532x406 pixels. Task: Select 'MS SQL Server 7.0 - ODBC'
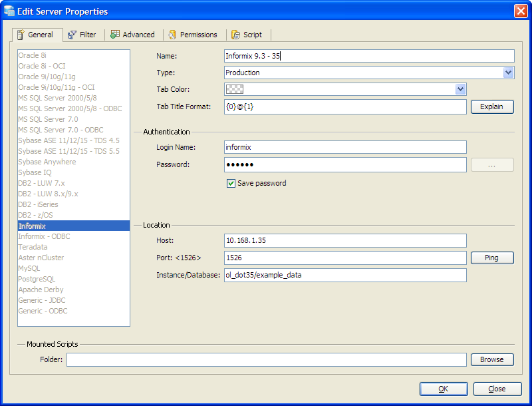click(x=74, y=130)
